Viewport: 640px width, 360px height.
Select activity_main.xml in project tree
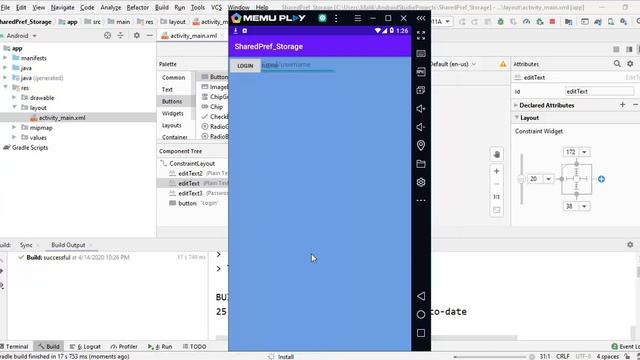[x=62, y=118]
